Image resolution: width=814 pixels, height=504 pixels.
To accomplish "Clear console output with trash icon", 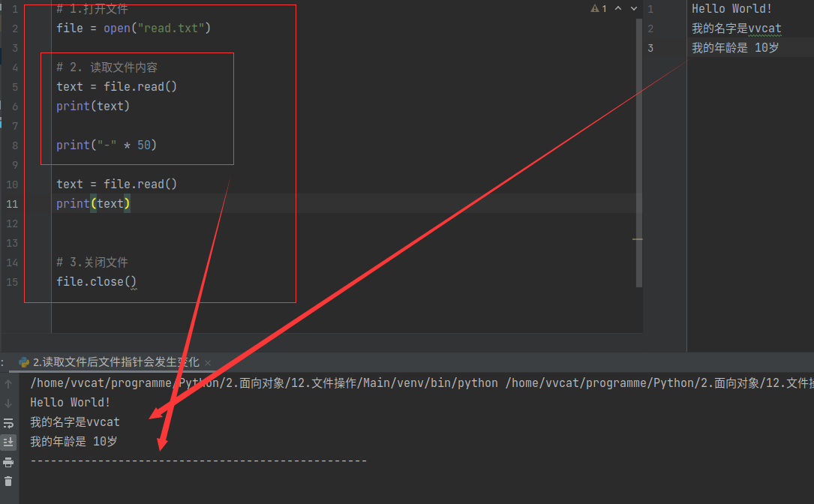I will (8, 481).
